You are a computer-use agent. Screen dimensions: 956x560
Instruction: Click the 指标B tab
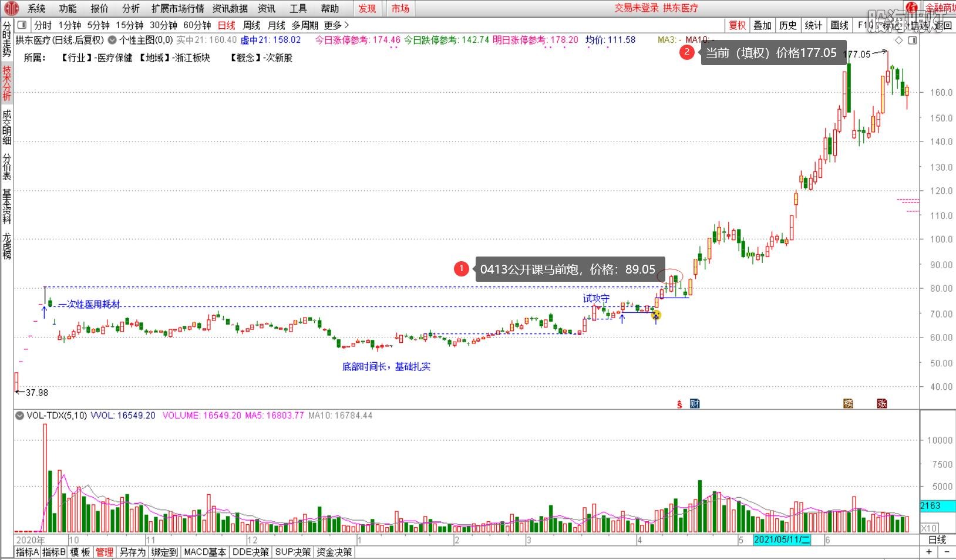click(x=54, y=552)
